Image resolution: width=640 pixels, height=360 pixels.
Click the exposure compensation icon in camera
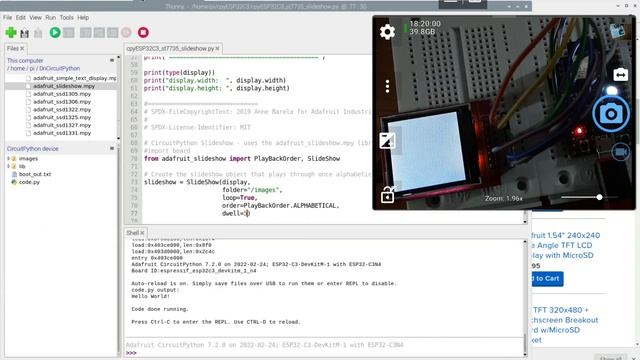(x=387, y=141)
